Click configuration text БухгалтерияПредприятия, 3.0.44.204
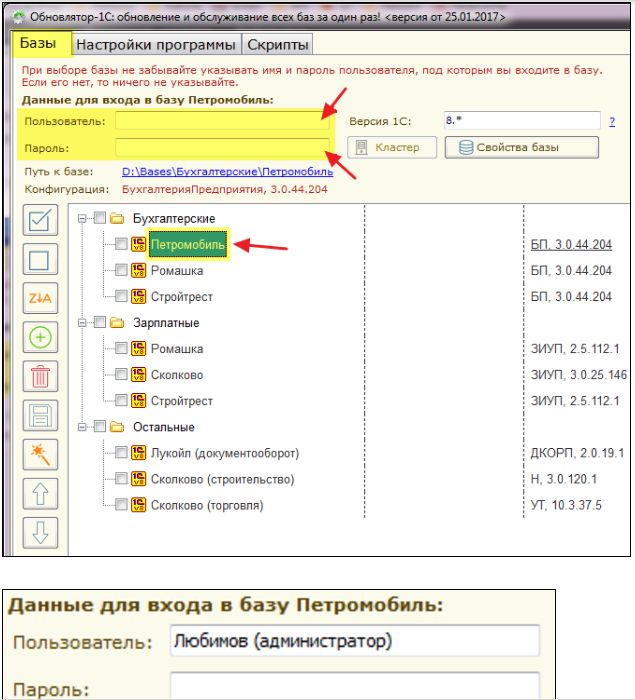Screen dimensions: 635x700 [225, 189]
